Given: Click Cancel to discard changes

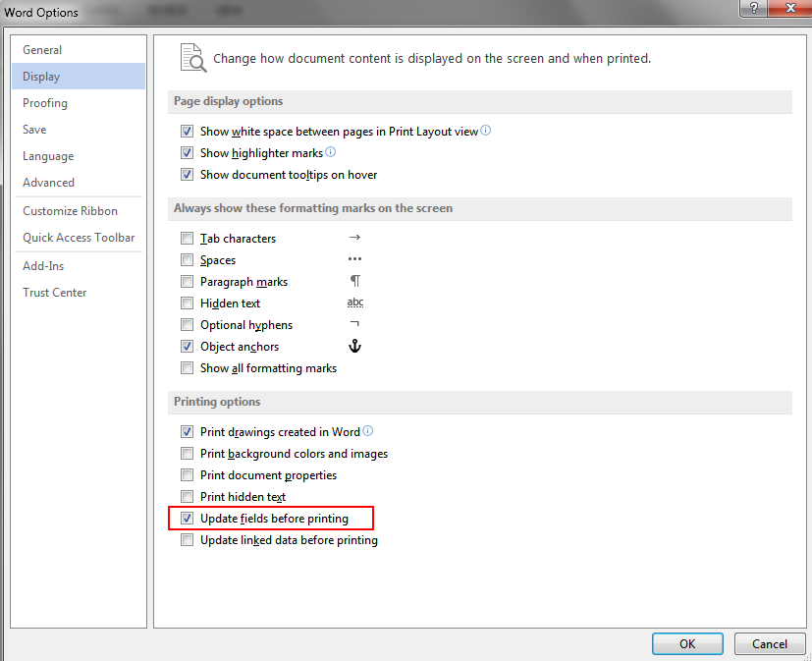Looking at the screenshot, I should click(x=769, y=644).
